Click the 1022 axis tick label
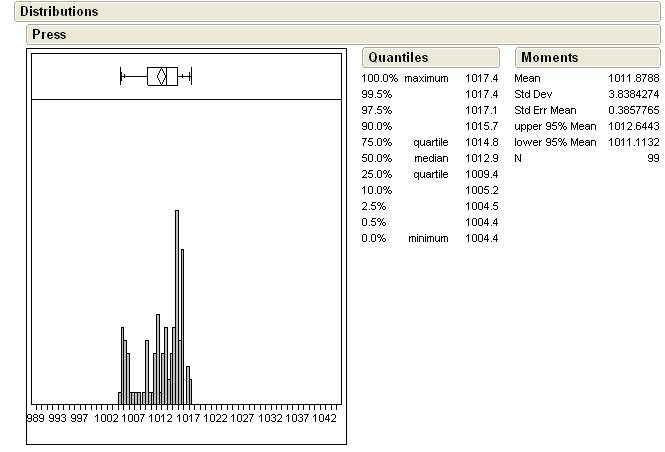665x452 pixels. [x=215, y=418]
